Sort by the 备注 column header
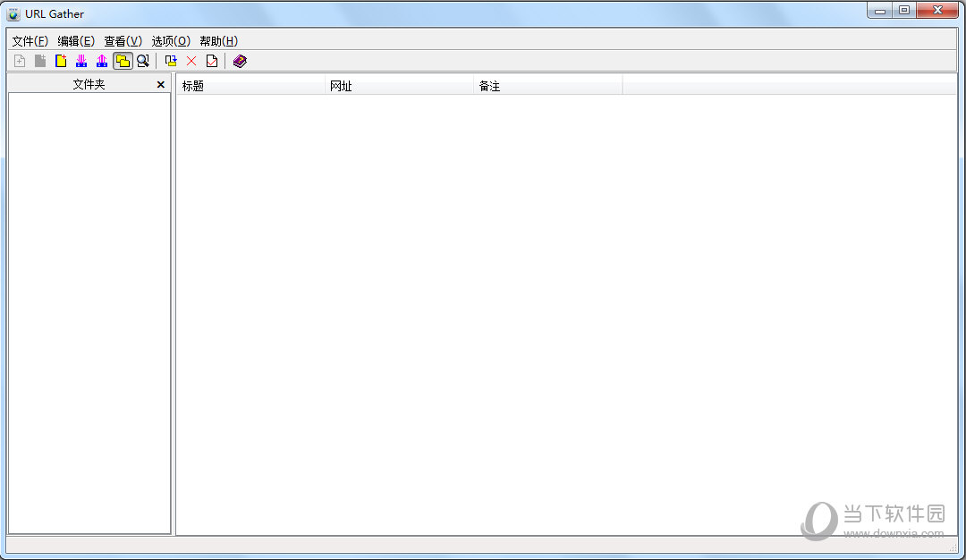The image size is (966, 560). point(547,86)
